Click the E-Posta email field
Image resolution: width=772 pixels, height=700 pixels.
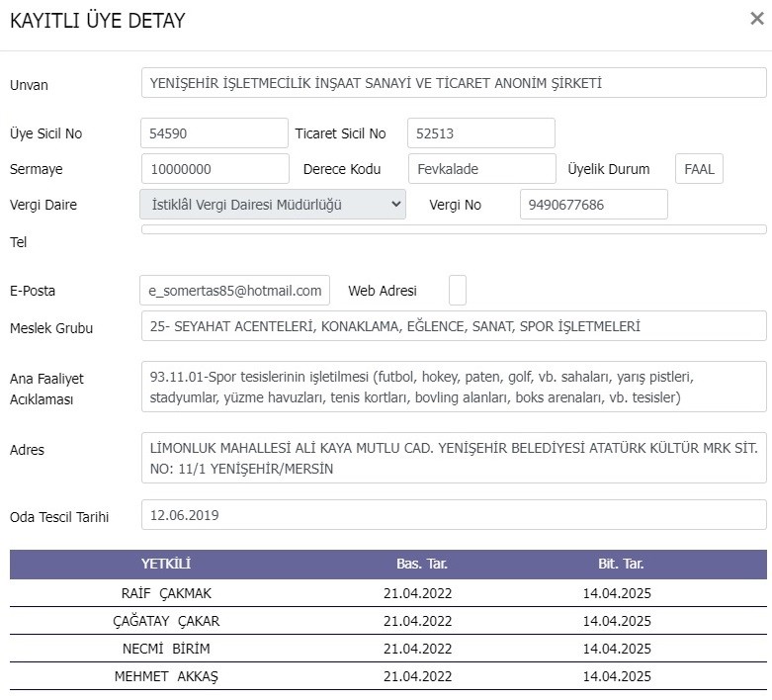(235, 291)
